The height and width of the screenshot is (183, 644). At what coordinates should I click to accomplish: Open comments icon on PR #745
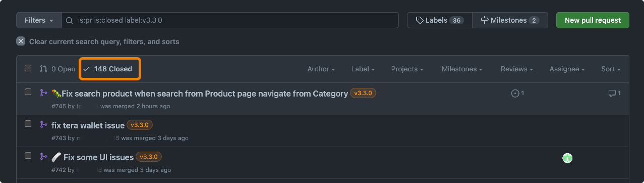pos(612,93)
